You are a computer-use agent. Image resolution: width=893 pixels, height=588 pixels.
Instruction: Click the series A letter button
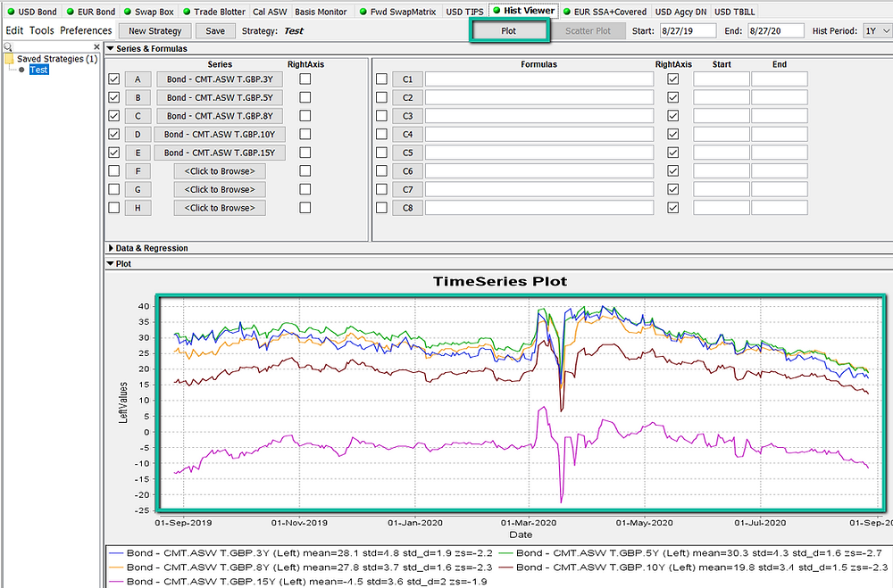[x=138, y=79]
